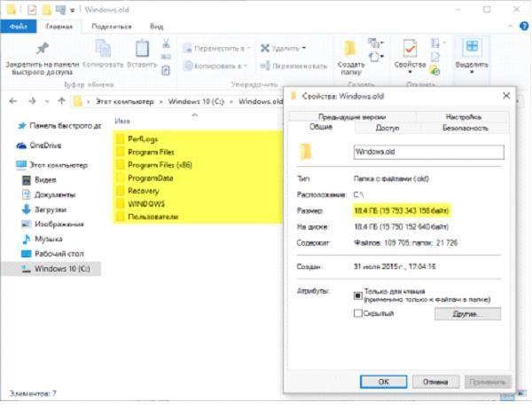Click the Pin to Quick Access icon
Screen dimensions: 532x418
coord(43,49)
